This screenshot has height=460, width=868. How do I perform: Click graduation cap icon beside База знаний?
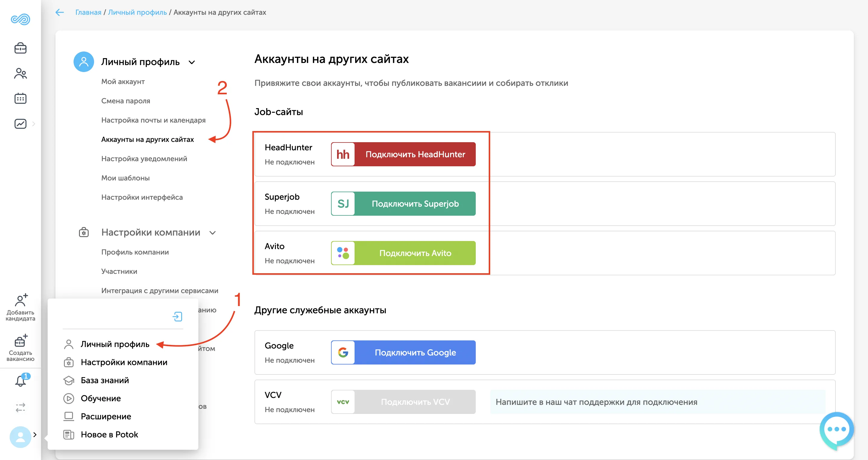pos(68,380)
